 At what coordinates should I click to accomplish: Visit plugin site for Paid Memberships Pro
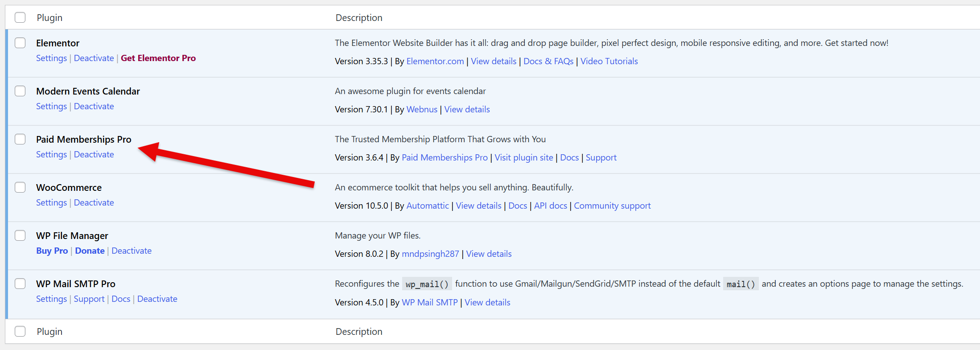point(523,157)
